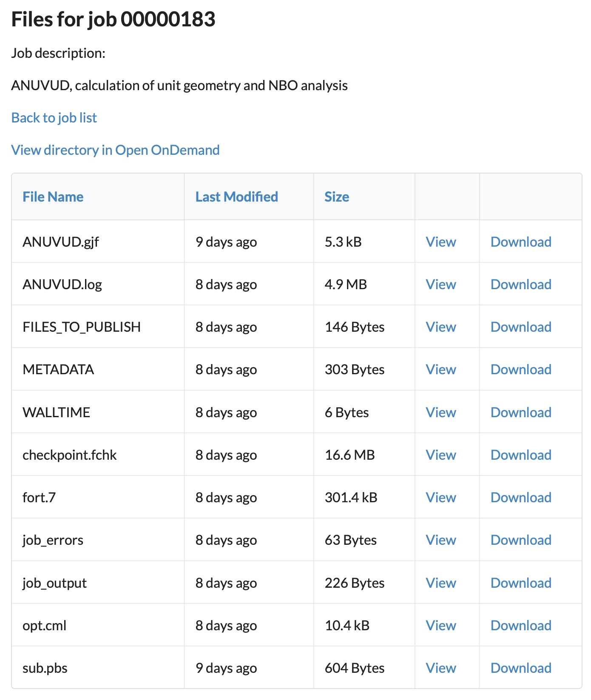Open job_errors with View link
The height and width of the screenshot is (700, 591).
[440, 540]
